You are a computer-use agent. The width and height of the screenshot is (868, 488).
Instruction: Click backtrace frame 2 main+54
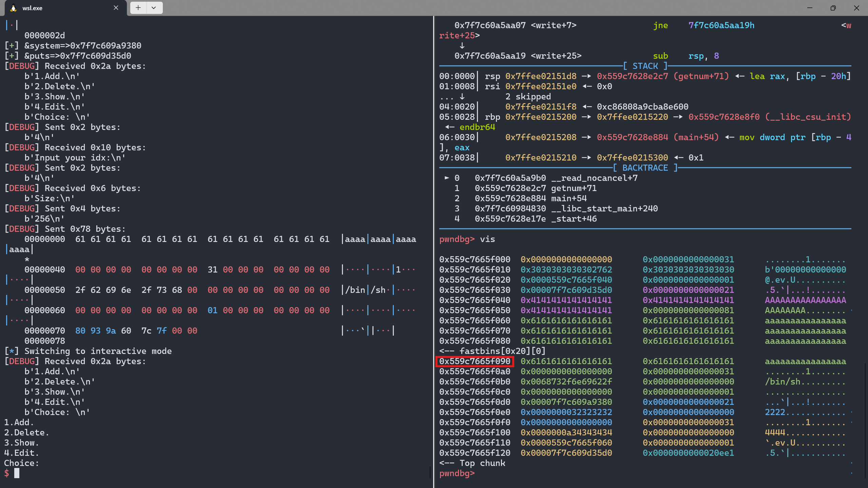coord(521,198)
